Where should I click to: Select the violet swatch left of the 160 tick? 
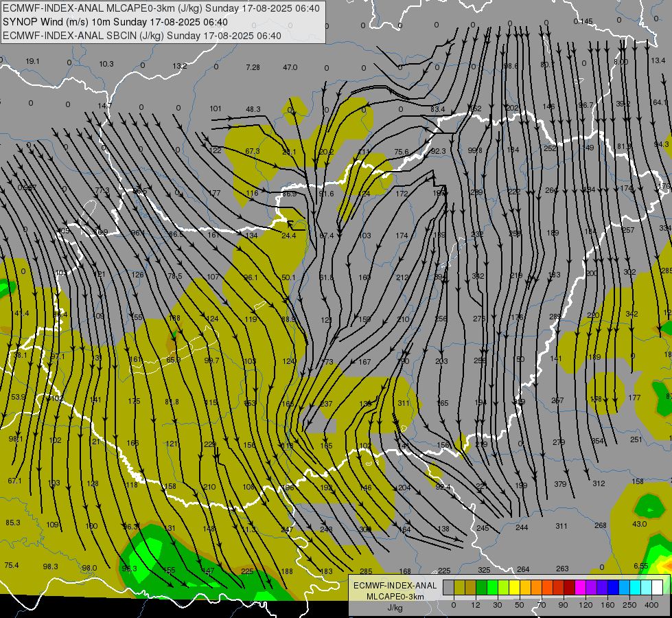(602, 587)
